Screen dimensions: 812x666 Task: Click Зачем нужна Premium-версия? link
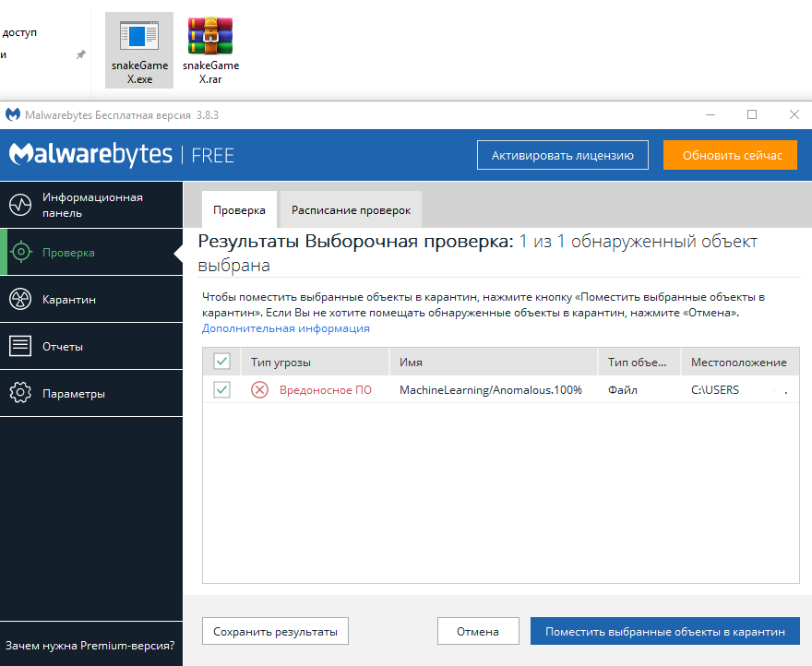point(90,646)
